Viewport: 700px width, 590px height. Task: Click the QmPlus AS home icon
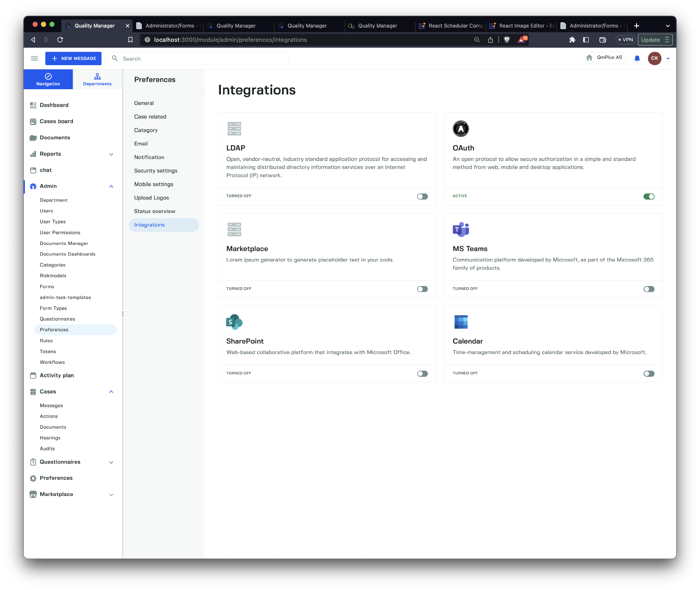589,58
